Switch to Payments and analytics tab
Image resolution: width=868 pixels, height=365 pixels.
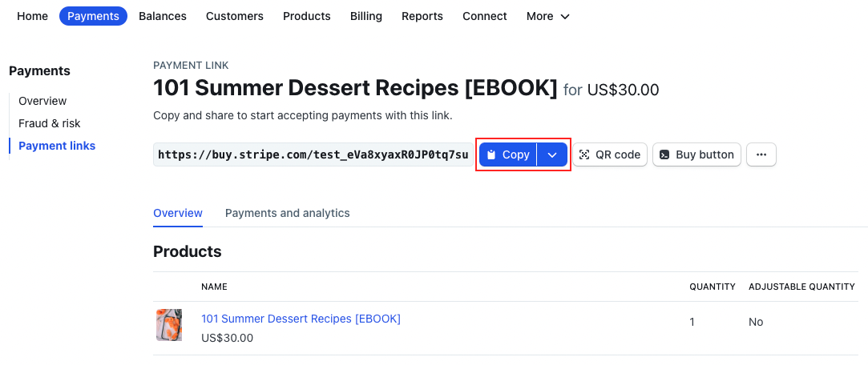point(287,213)
